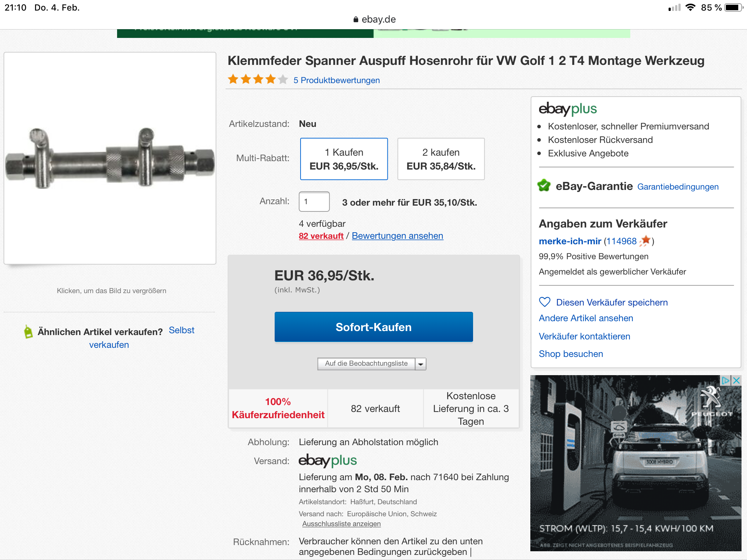Click 'Auf die Beobachtungsliste' button
This screenshot has width=747, height=560.
tap(366, 363)
